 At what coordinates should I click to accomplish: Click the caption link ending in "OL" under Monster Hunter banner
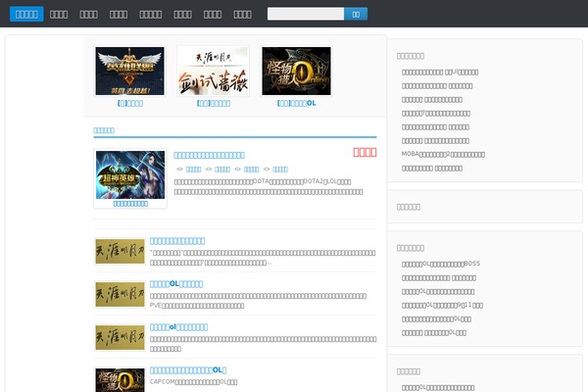click(x=297, y=103)
